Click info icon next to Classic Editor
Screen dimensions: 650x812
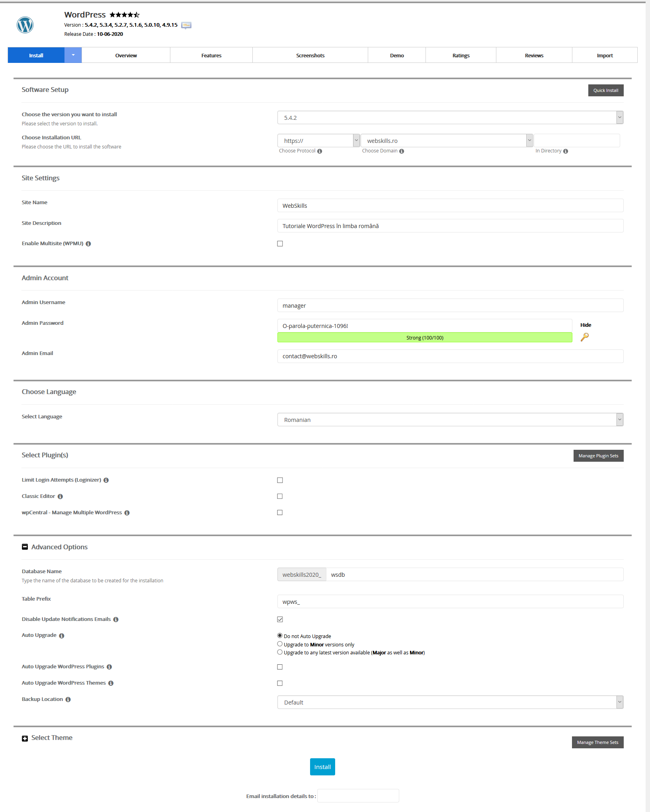(60, 497)
